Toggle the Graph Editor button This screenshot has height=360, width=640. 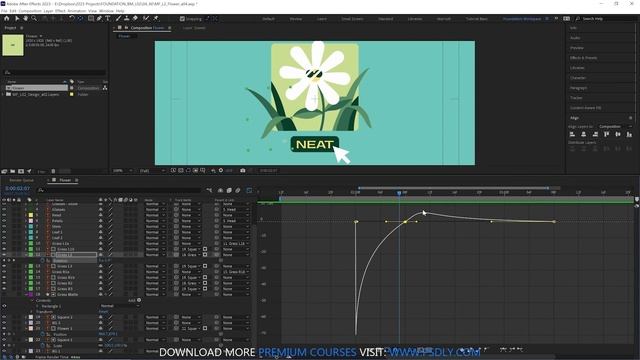click(249, 190)
